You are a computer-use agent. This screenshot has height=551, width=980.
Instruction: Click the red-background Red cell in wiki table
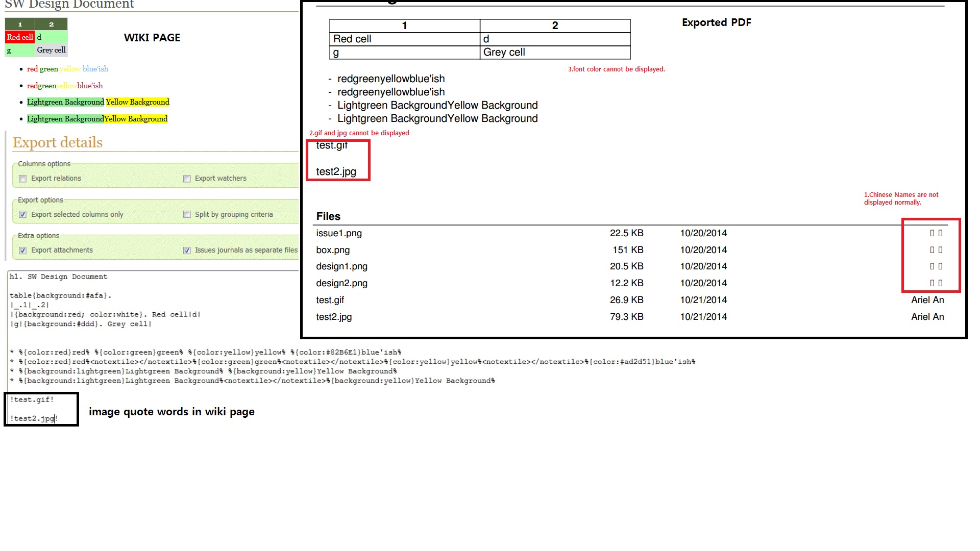tap(20, 37)
